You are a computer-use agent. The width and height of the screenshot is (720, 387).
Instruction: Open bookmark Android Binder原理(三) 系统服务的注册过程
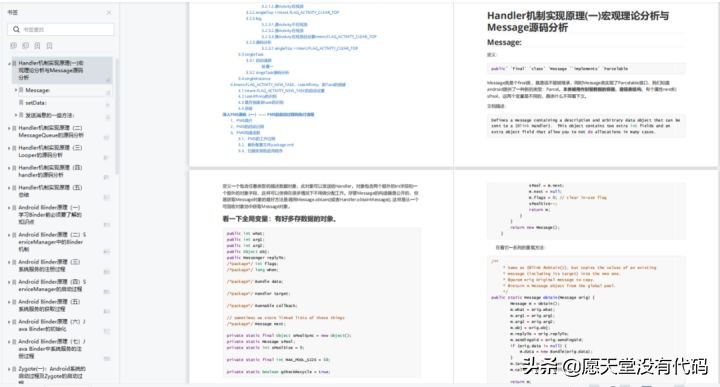(50, 265)
